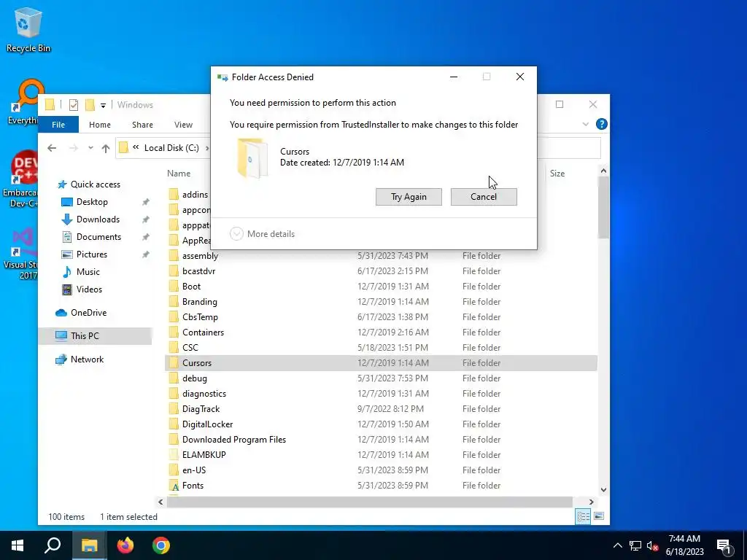Open the Quick Access Toolbar customize dropdown

[x=103, y=105]
